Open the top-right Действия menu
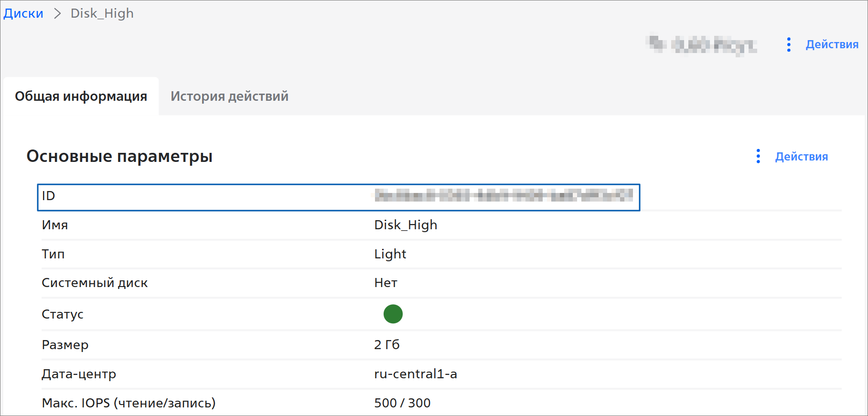This screenshot has width=868, height=416. pos(832,44)
